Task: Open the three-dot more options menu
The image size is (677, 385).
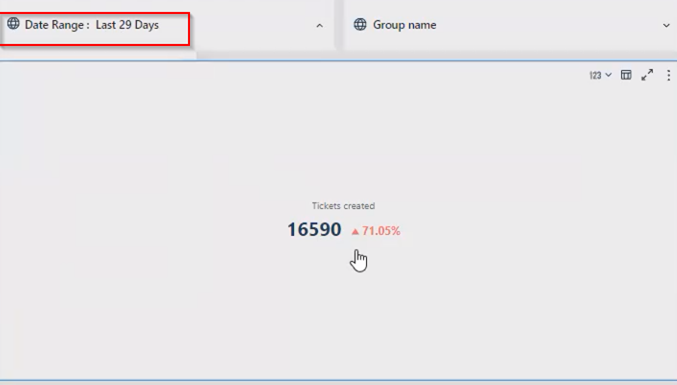Action: (x=668, y=76)
